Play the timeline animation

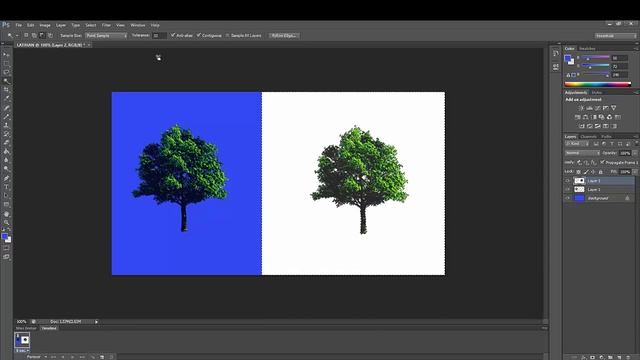[x=72, y=357]
